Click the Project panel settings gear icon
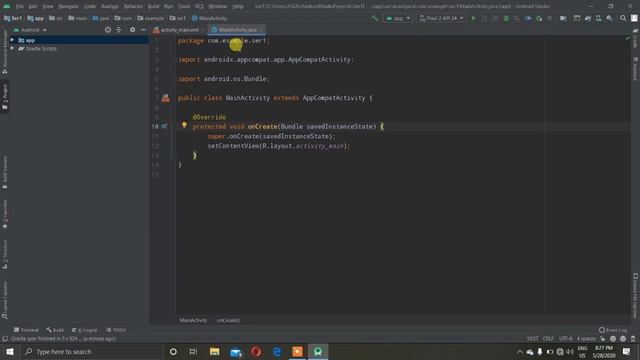 [132, 30]
